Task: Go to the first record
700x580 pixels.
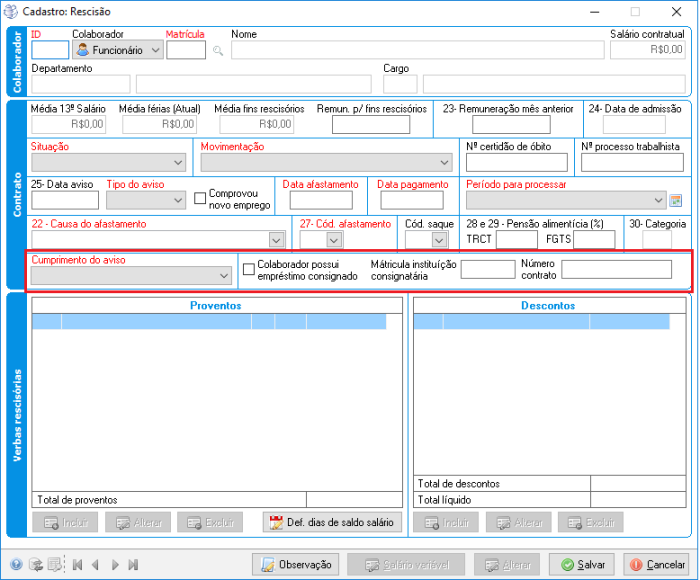Action: [77, 565]
